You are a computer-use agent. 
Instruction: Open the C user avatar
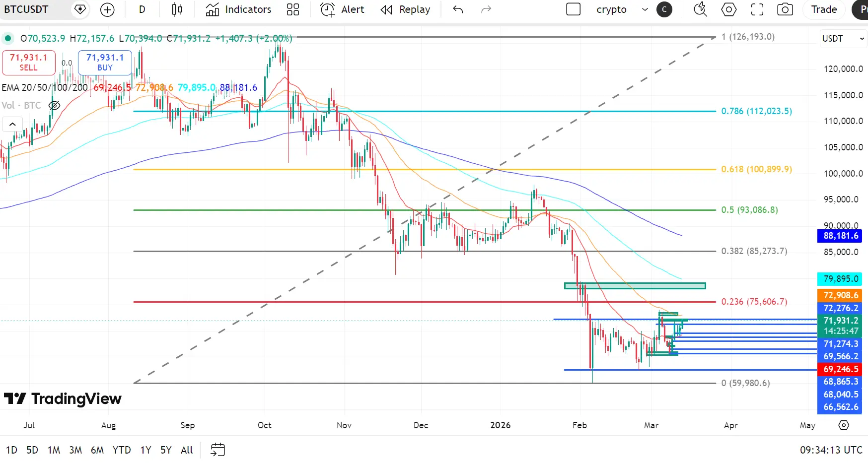[664, 9]
